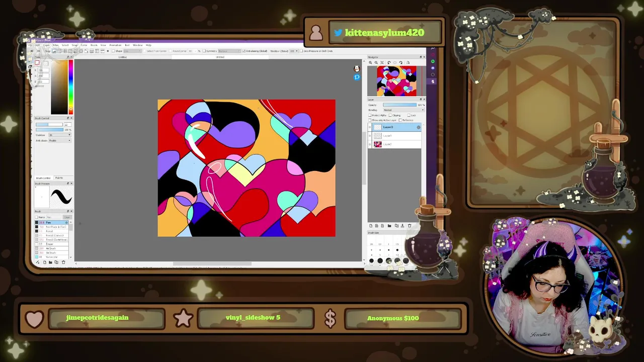This screenshot has width=644, height=362.
Task: Click the brush size number field
Action: pyautogui.click(x=67, y=124)
